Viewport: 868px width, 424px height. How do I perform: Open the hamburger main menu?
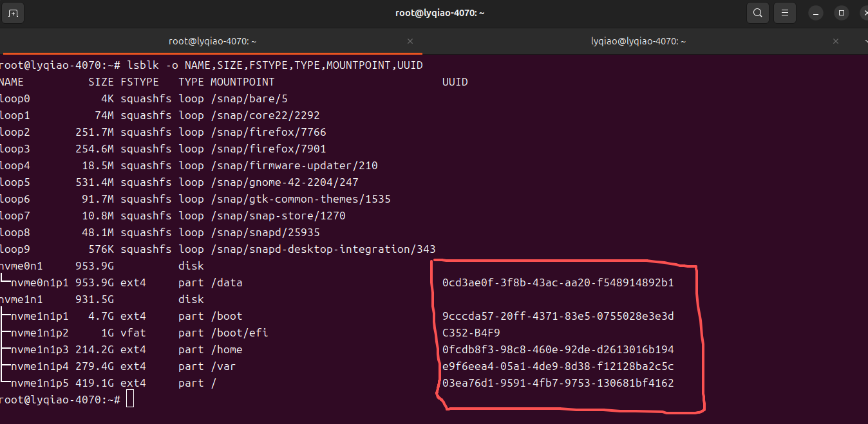[x=784, y=13]
